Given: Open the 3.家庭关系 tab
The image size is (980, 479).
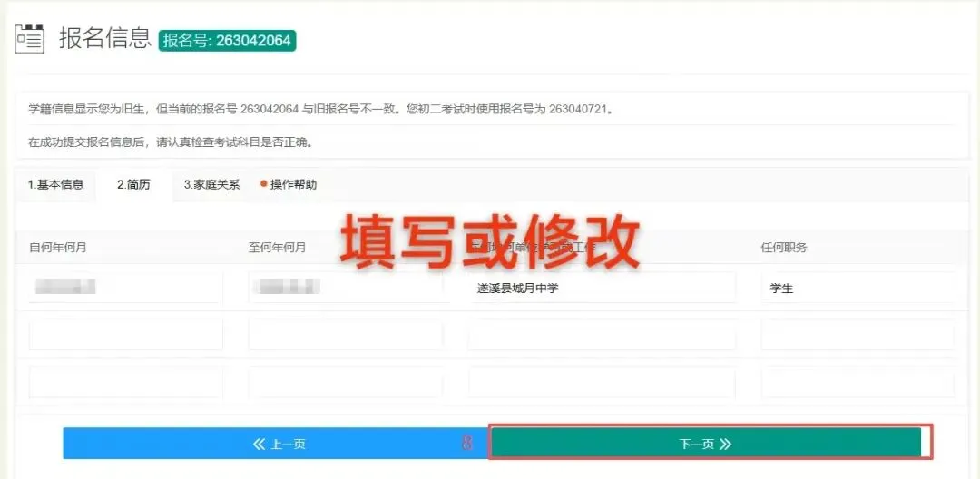Looking at the screenshot, I should coord(211,185).
